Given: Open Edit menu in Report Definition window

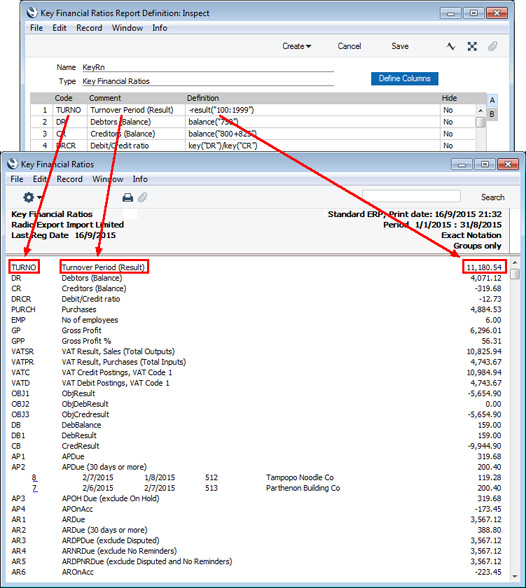Looking at the screenshot, I should (x=59, y=28).
